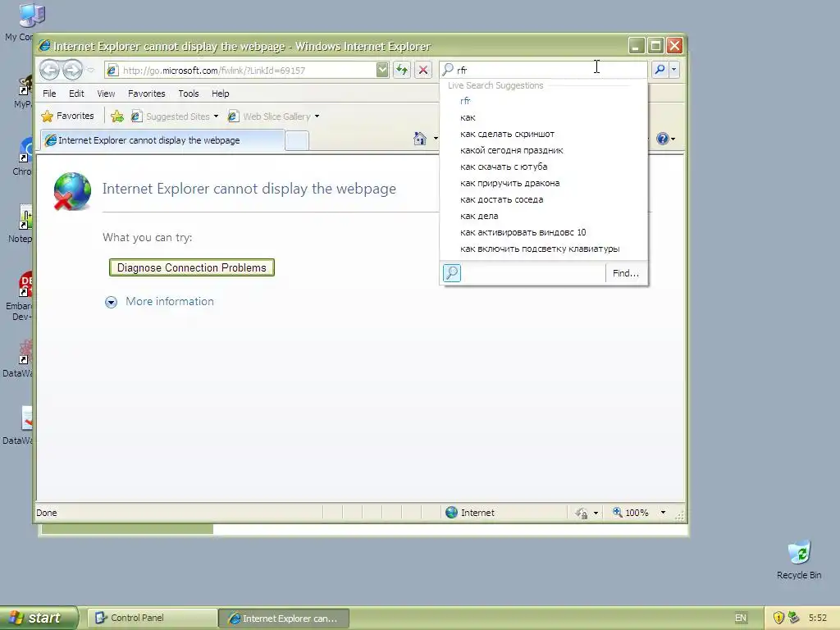Viewport: 840px width, 630px height.
Task: Open the File menu
Action: [x=49, y=94]
